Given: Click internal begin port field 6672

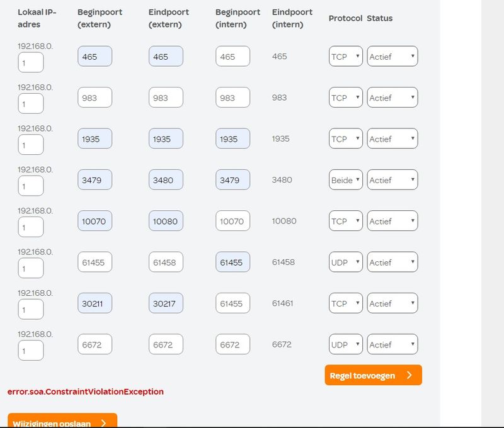Looking at the screenshot, I should [x=232, y=345].
